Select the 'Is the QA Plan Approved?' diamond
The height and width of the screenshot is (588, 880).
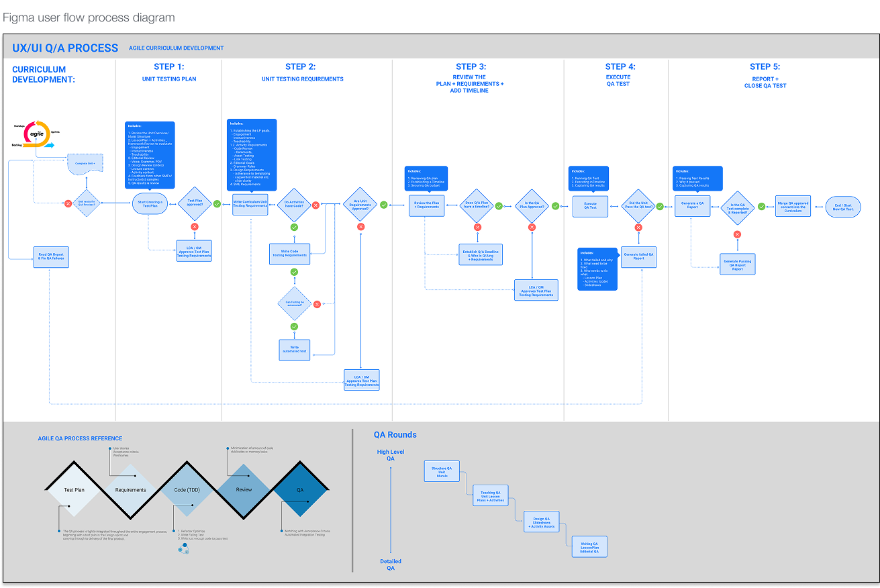tap(532, 205)
